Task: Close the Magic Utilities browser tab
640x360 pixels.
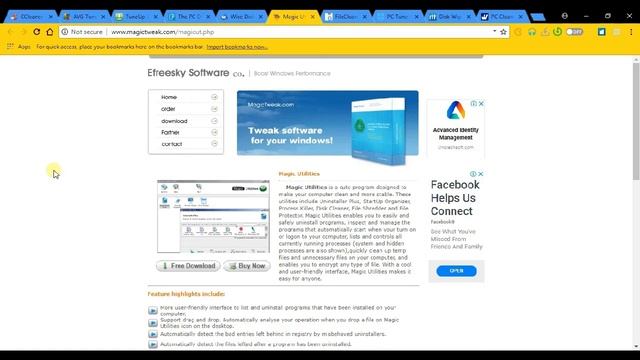Action: (313, 17)
